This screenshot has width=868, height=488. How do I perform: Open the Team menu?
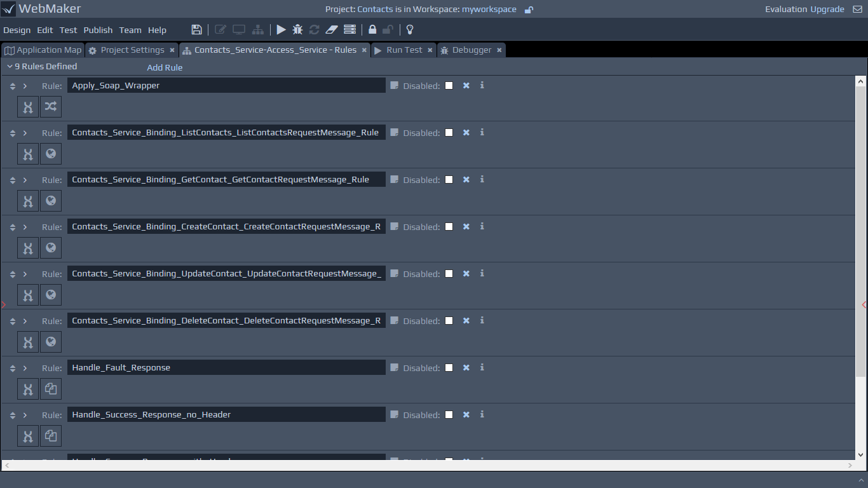coord(130,30)
